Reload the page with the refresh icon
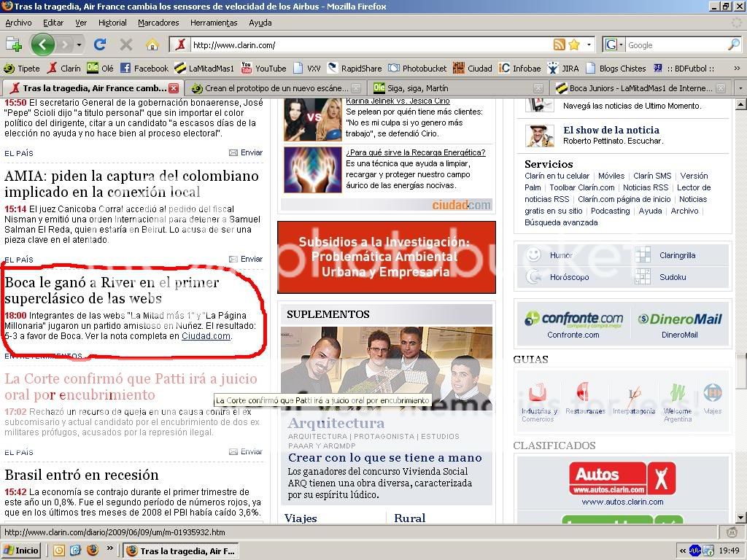The height and width of the screenshot is (560, 747). (x=100, y=44)
